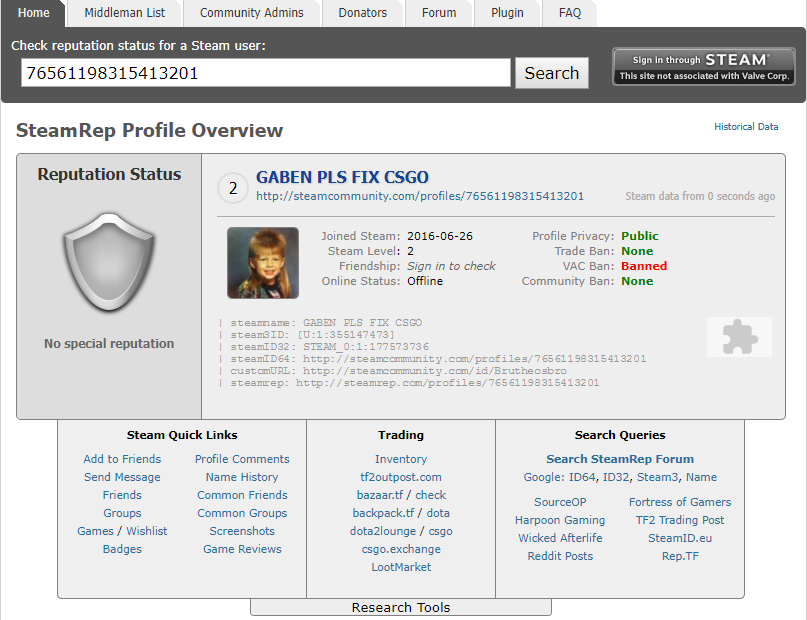
Task: Click the red 'Banned' VAC status
Action: click(644, 266)
